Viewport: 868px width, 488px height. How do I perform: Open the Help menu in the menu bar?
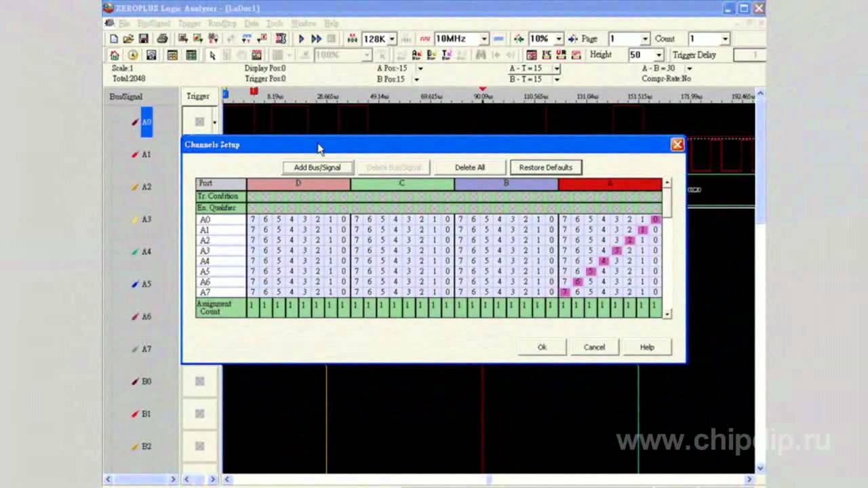coord(331,23)
